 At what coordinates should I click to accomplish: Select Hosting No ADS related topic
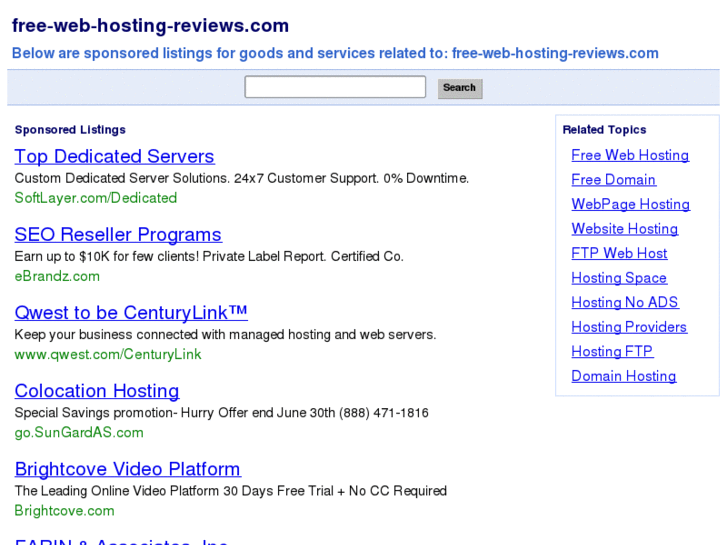point(625,302)
